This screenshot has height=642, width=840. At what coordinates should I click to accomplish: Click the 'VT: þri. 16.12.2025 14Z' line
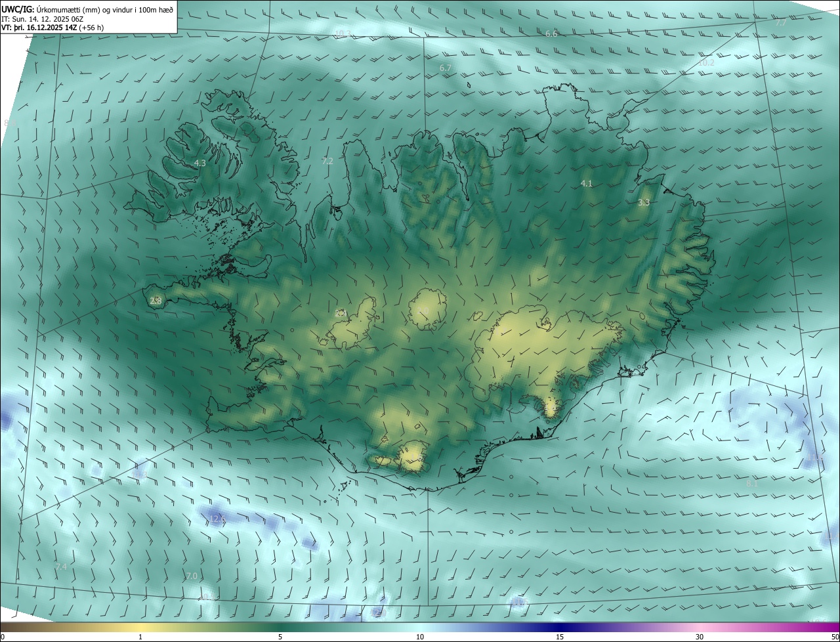pyautogui.click(x=41, y=28)
